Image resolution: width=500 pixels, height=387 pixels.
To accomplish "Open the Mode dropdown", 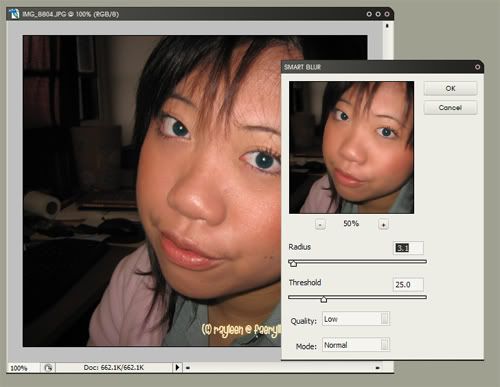I will (356, 345).
